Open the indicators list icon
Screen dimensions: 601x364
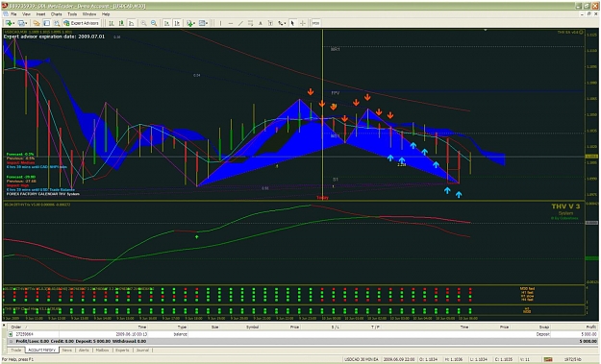point(189,23)
